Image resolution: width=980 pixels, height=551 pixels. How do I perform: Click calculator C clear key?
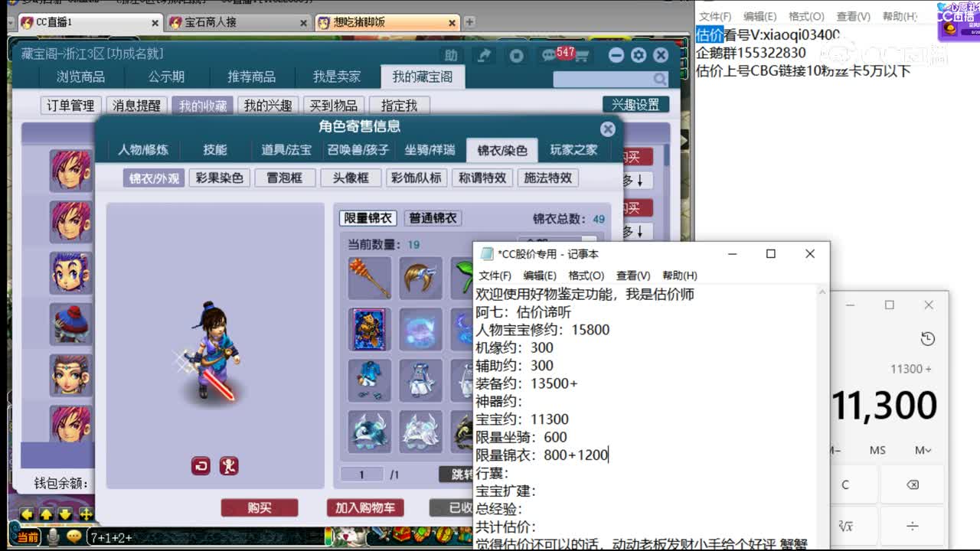(845, 484)
